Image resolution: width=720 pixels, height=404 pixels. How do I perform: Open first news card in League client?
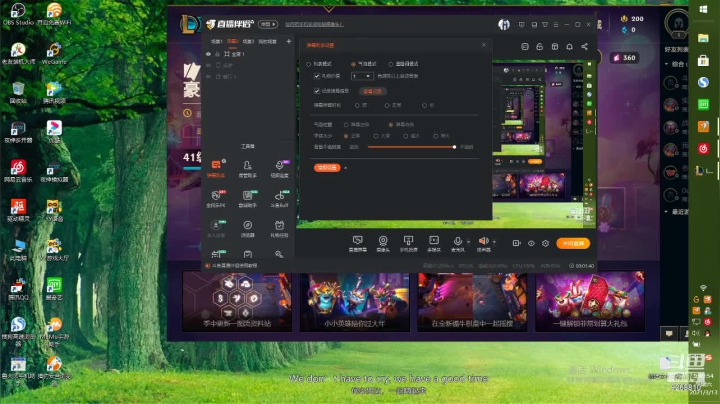point(237,301)
